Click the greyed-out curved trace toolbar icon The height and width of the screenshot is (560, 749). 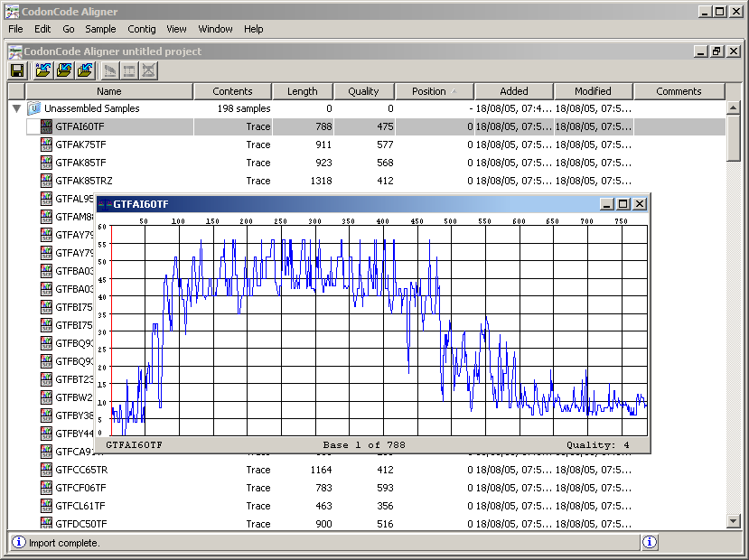[x=110, y=71]
